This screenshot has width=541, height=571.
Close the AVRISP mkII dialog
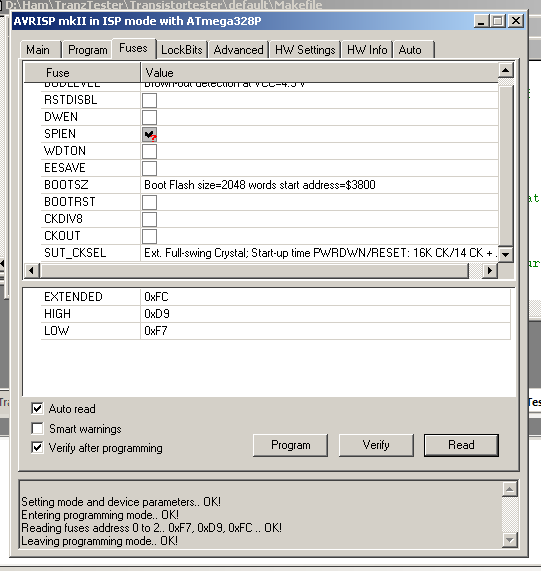coord(516,21)
